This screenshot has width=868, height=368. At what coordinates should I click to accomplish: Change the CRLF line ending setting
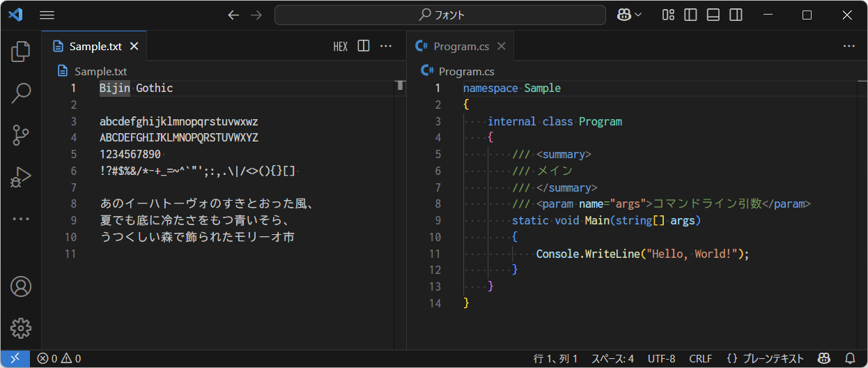(x=700, y=359)
